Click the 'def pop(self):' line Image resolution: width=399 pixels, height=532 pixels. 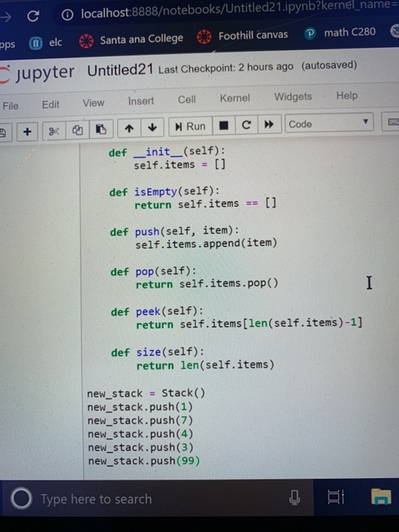point(154,271)
